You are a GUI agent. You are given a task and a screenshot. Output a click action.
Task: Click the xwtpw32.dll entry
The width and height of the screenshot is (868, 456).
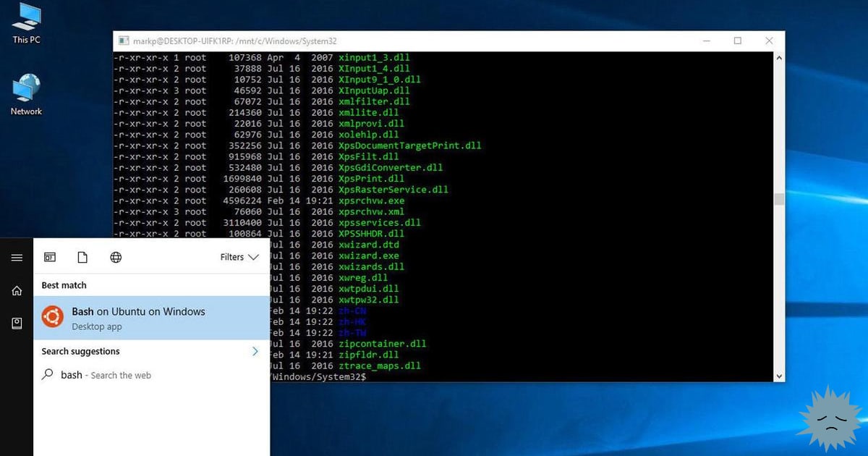(369, 300)
